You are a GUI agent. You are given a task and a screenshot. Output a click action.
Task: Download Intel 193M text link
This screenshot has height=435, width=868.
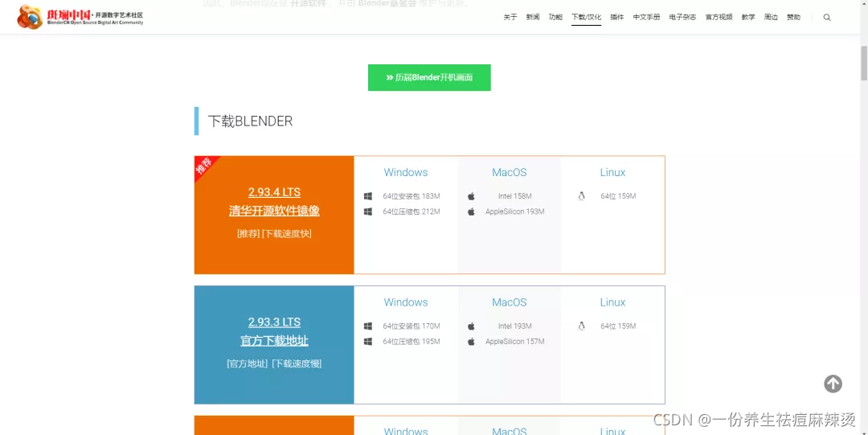pyautogui.click(x=515, y=326)
